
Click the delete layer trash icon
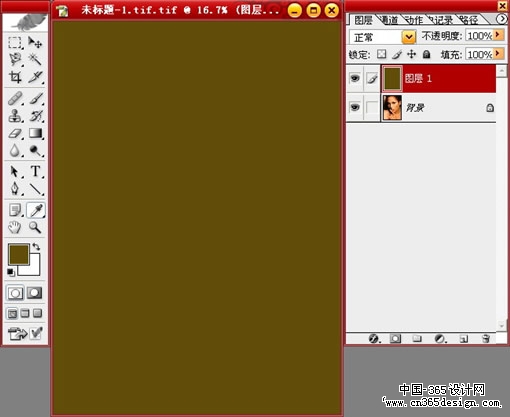[486, 339]
